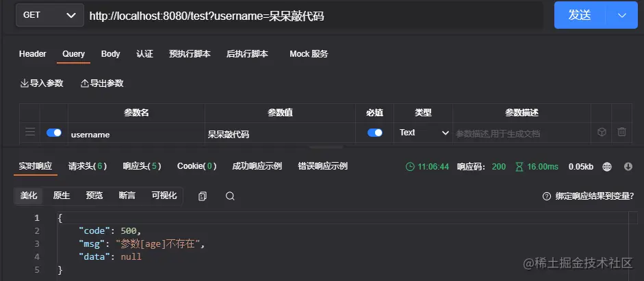Click the 必填 column header
This screenshot has height=281, width=644.
point(374,113)
